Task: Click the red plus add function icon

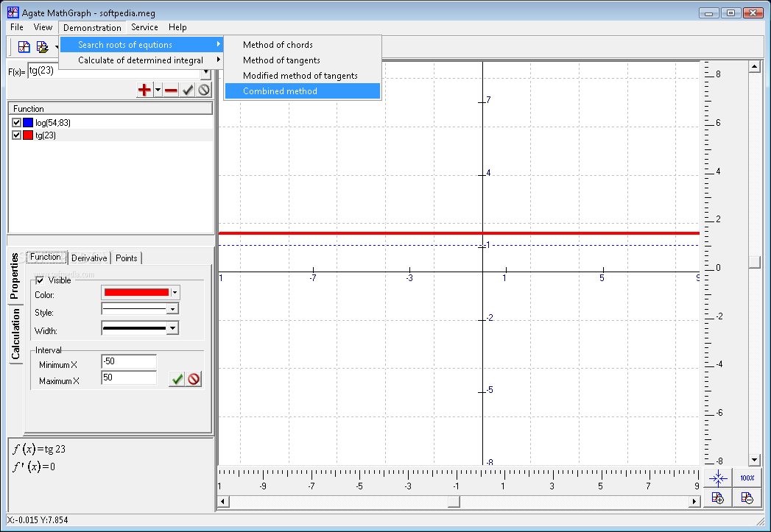Action: point(144,90)
